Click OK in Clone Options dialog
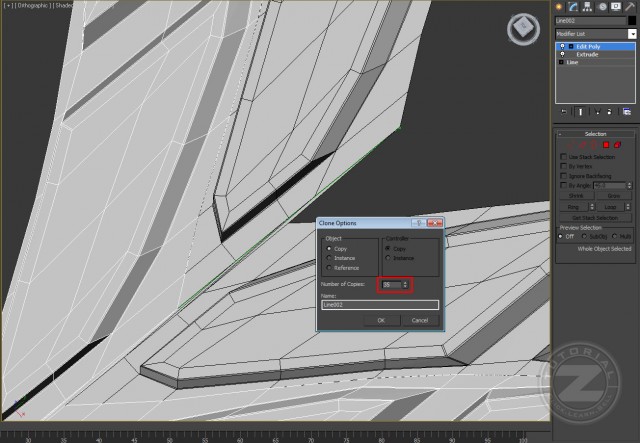The height and width of the screenshot is (443, 640). click(381, 320)
